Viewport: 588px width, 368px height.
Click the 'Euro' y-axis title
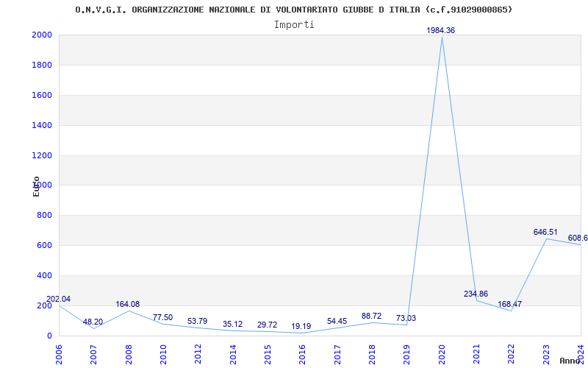pos(36,186)
